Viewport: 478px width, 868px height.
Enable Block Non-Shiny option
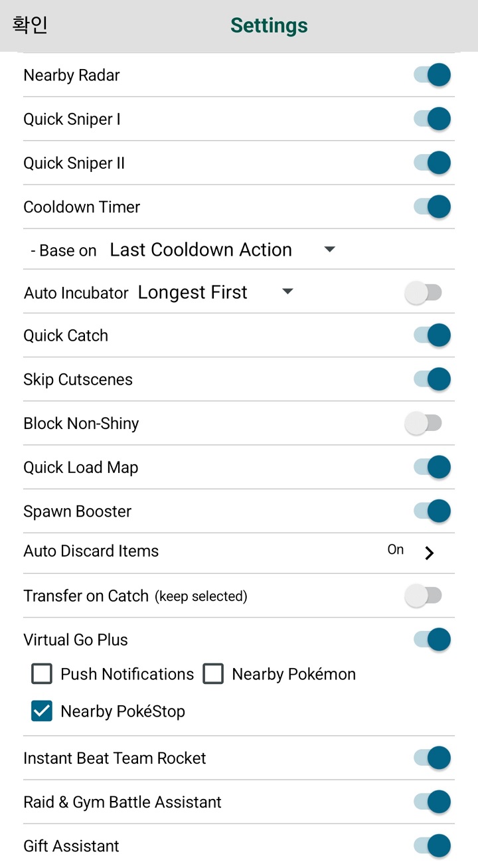click(424, 423)
